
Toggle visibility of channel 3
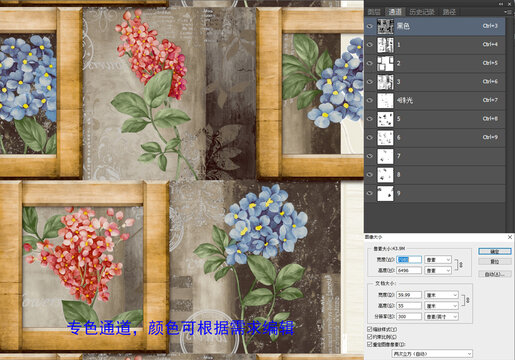370,82
